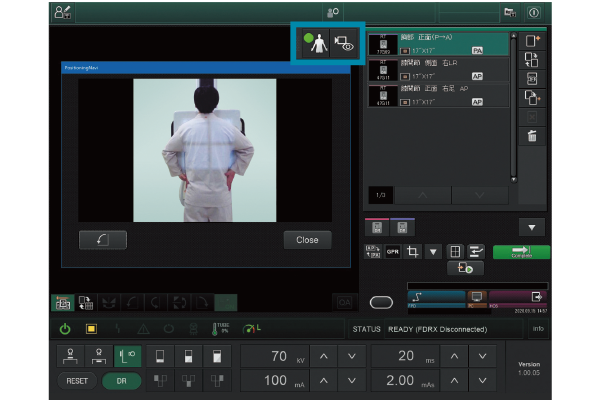Select the wall stand technique
600x400 pixels.
pyautogui.click(x=128, y=356)
